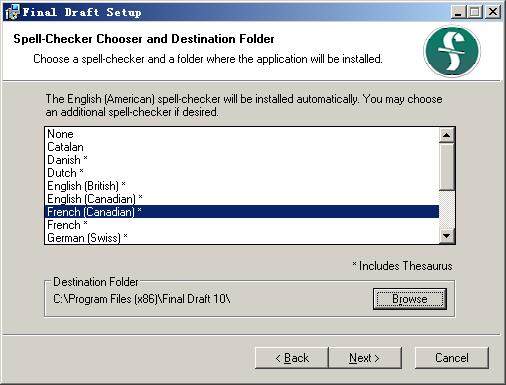Select English (Canadian) in the list
506x385 pixels.
point(242,199)
